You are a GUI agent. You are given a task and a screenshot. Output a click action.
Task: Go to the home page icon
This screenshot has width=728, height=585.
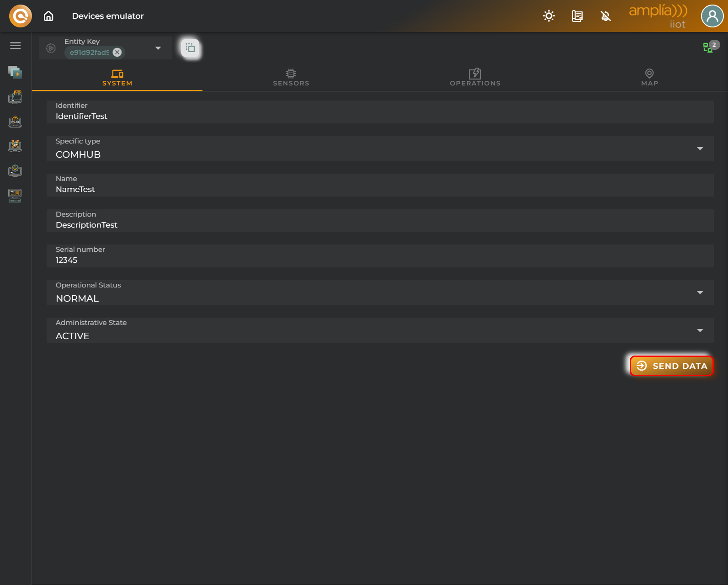click(x=48, y=16)
